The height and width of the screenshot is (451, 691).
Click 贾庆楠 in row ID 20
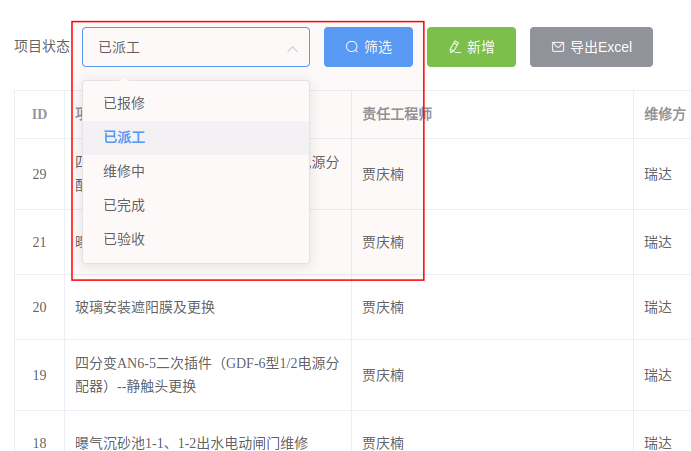[383, 307]
